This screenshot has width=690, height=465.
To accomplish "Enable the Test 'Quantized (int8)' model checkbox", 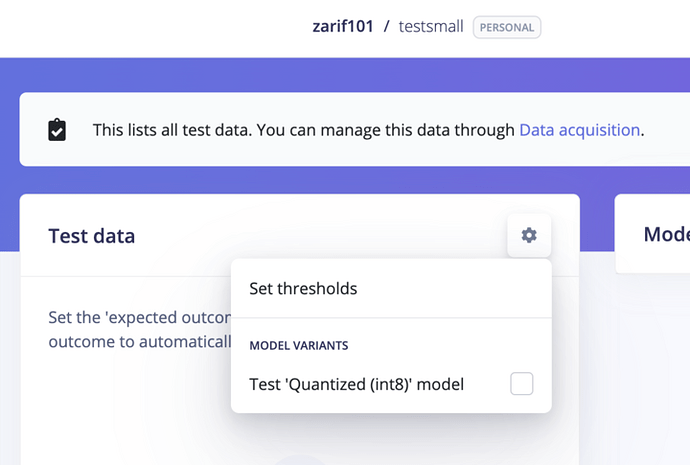I will click(521, 383).
